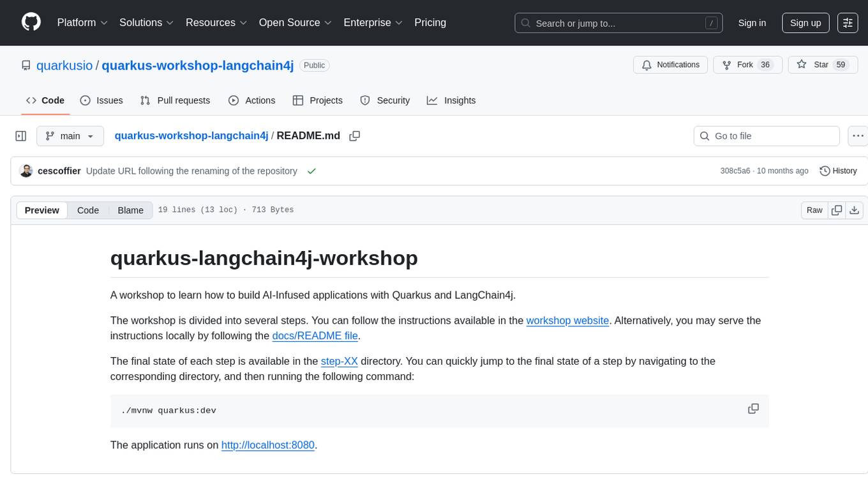Screen dimensions: 868x488
Task: Open the commit message link about URL update
Action: coord(191,171)
